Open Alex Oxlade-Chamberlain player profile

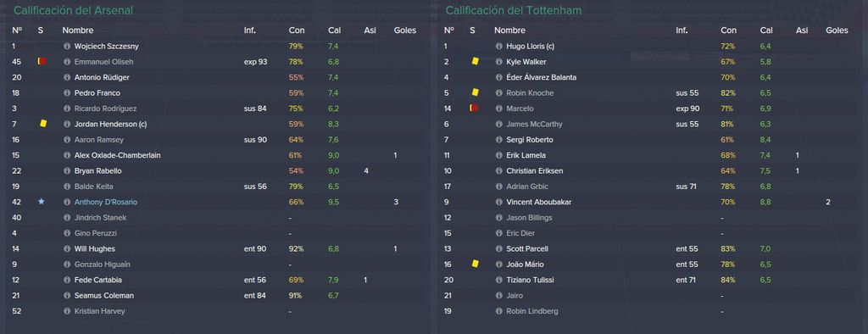tap(117, 156)
